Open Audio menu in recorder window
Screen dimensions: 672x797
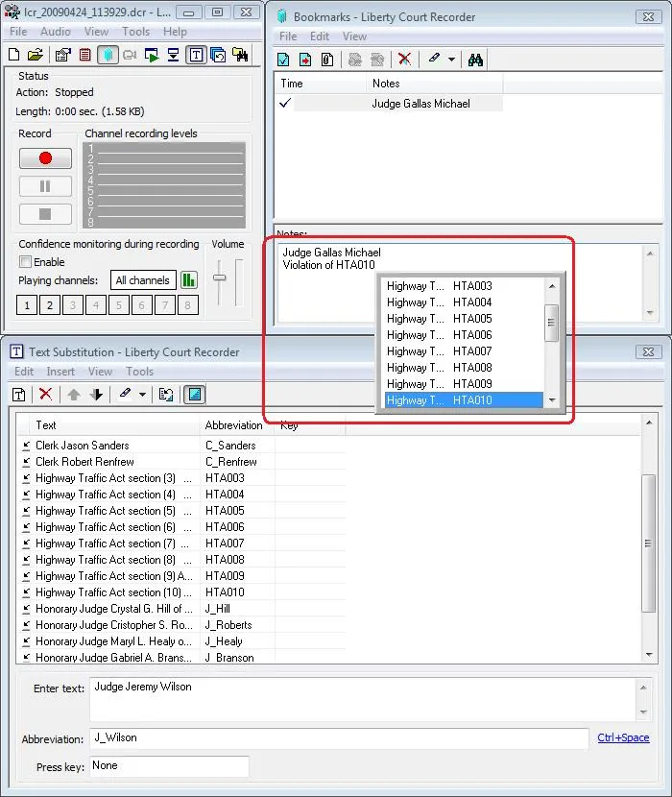[56, 32]
